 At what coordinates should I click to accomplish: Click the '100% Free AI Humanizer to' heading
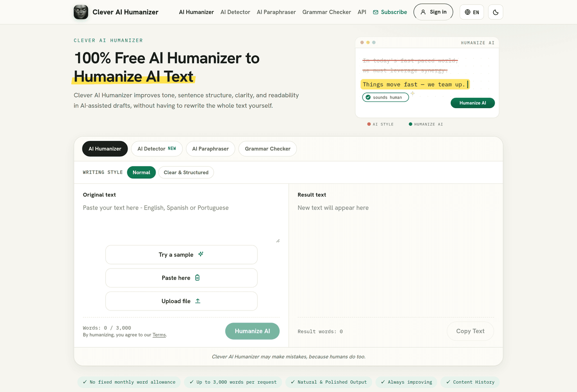pos(167,58)
